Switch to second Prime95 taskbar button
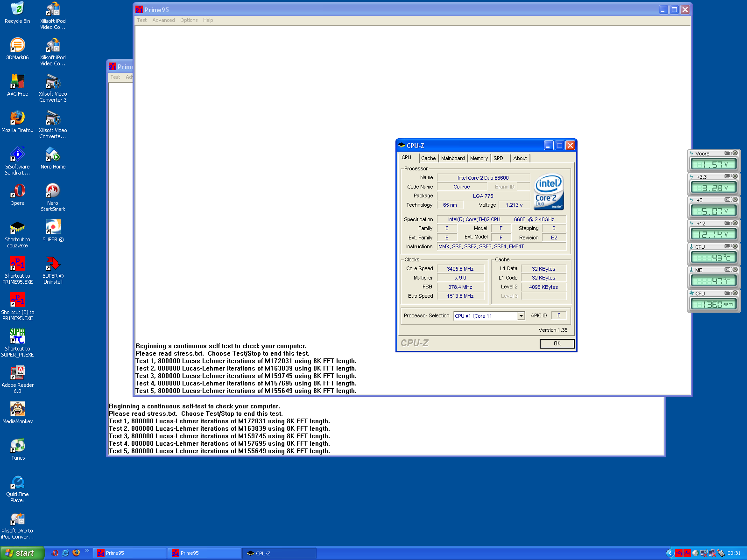This screenshot has width=747, height=560. point(204,553)
